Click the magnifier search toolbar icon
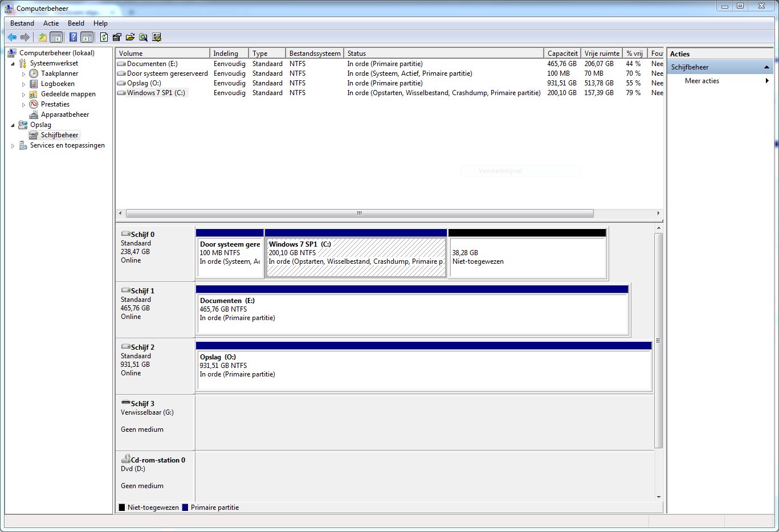Image resolution: width=779 pixels, height=532 pixels. click(x=143, y=38)
